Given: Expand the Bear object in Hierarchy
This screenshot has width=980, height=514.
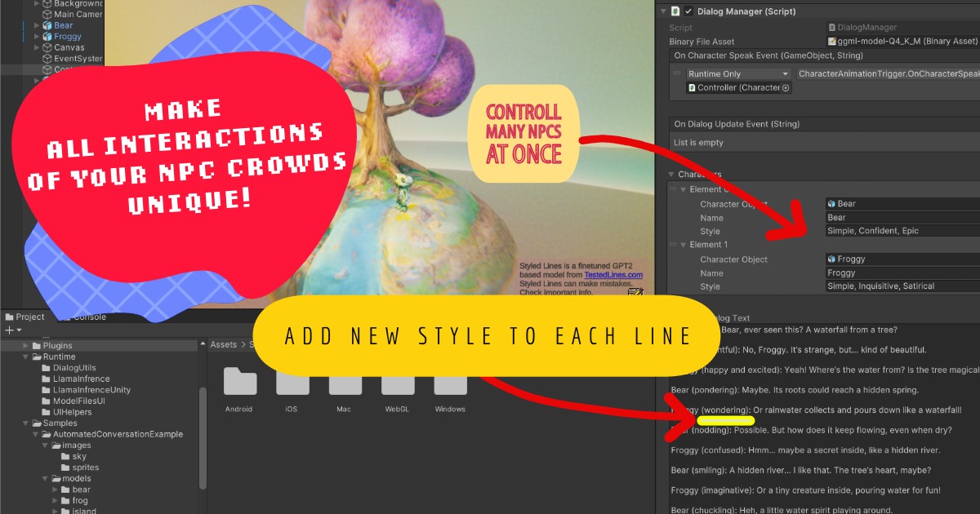Looking at the screenshot, I should [x=37, y=26].
